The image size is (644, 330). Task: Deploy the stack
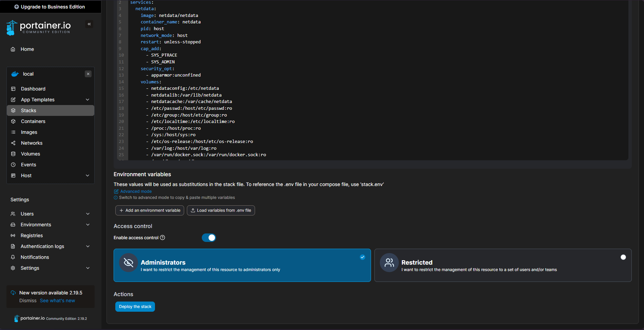pos(135,306)
